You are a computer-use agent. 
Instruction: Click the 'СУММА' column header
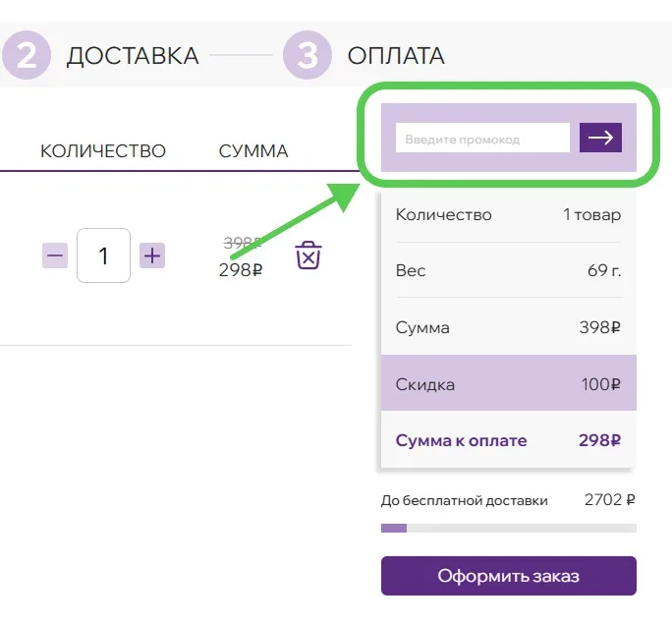coord(253,151)
